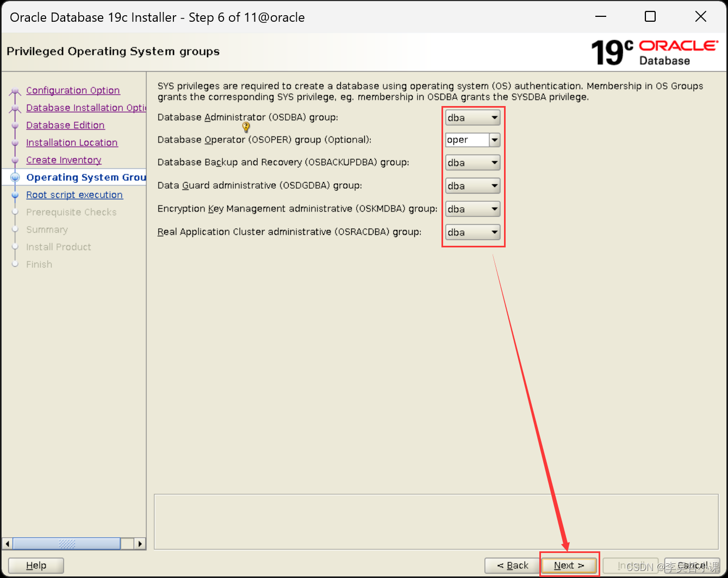Click right arrow of sidebar scrollbar
This screenshot has height=578, width=728.
point(140,544)
